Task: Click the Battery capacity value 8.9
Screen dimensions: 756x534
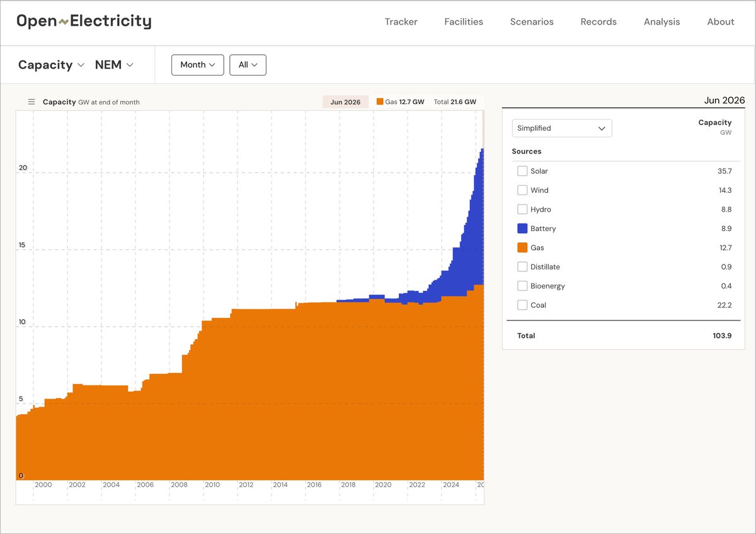Action: (x=726, y=229)
